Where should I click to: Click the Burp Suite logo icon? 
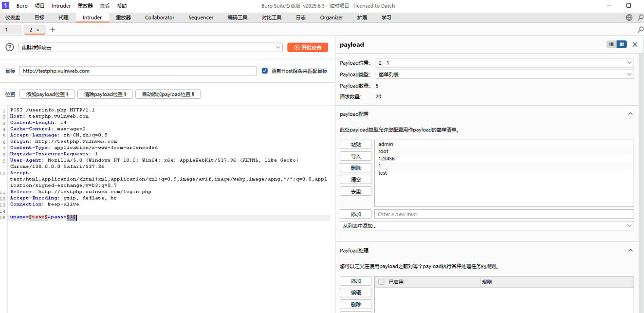[x=6, y=6]
